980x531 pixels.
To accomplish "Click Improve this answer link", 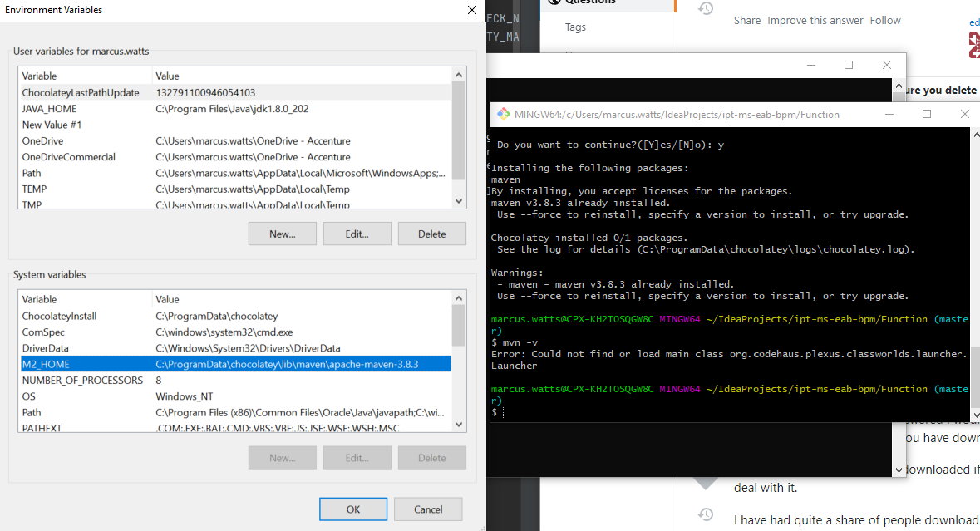I will 815,21.
